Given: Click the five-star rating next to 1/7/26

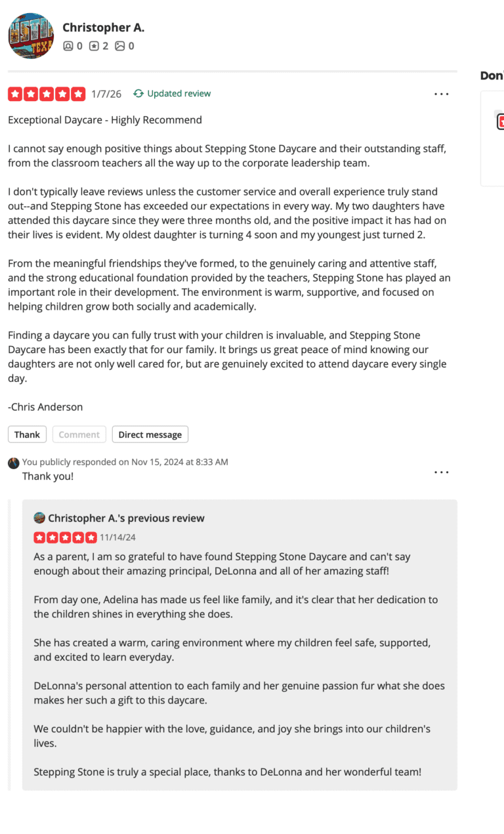Looking at the screenshot, I should tap(47, 94).
